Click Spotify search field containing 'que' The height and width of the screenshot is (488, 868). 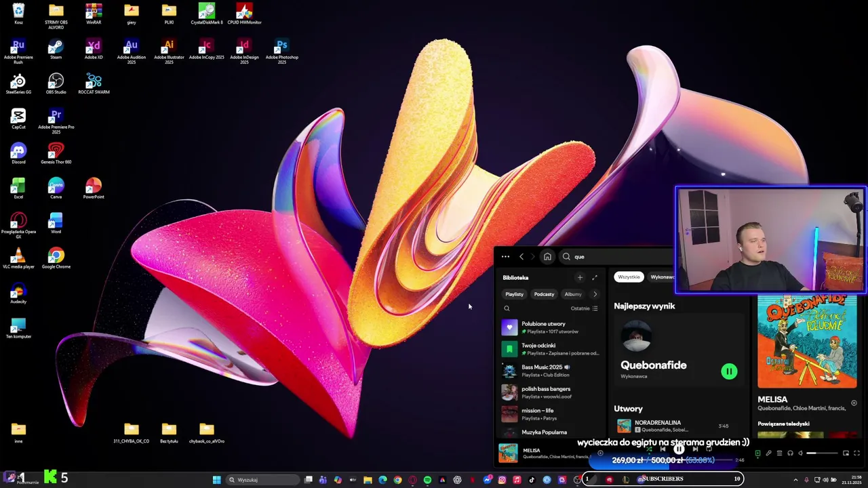(x=617, y=257)
